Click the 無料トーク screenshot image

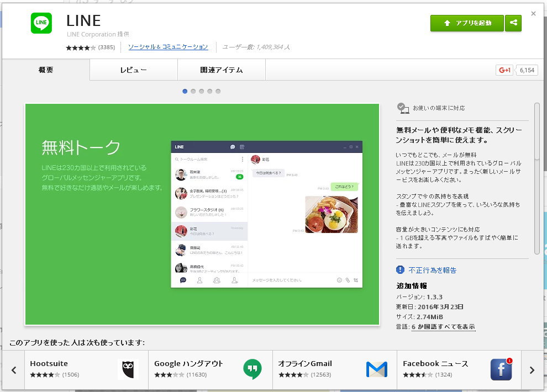(202, 214)
